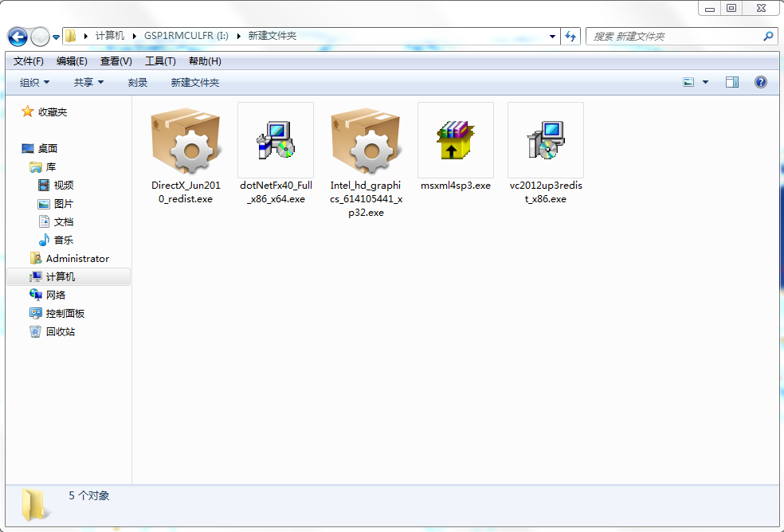Click the Help question mark icon

(x=760, y=82)
